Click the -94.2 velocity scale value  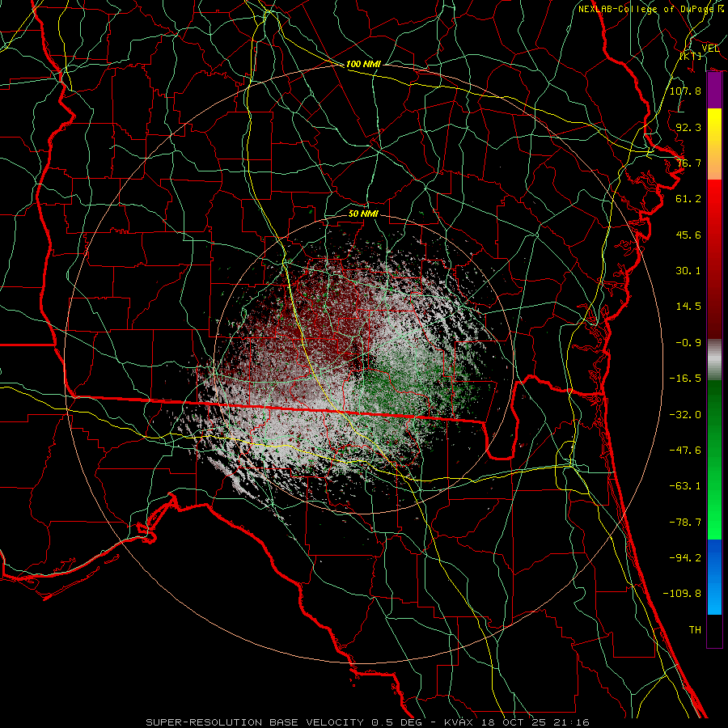[x=685, y=558]
